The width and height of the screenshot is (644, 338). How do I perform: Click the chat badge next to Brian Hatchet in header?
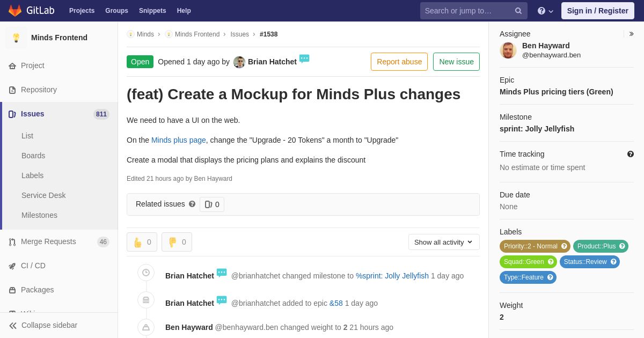pos(304,59)
